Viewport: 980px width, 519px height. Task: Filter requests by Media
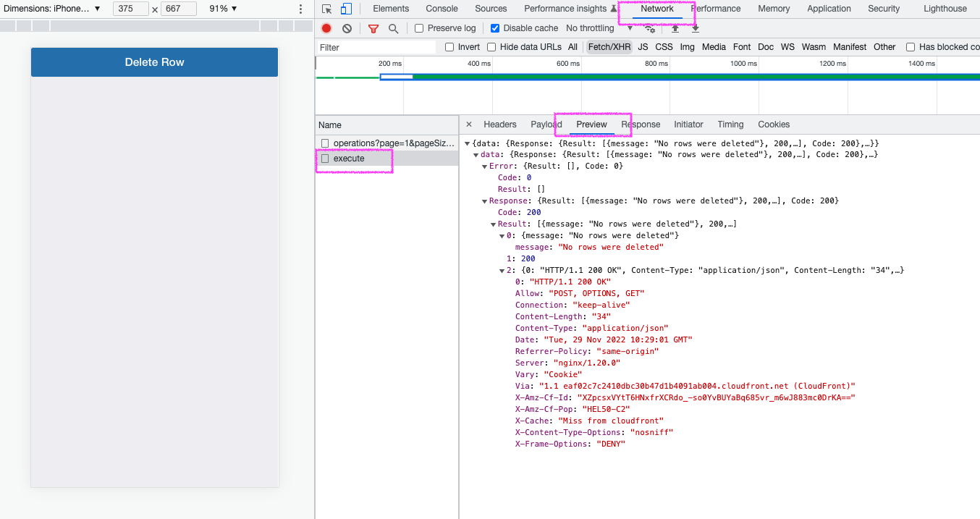(x=714, y=47)
